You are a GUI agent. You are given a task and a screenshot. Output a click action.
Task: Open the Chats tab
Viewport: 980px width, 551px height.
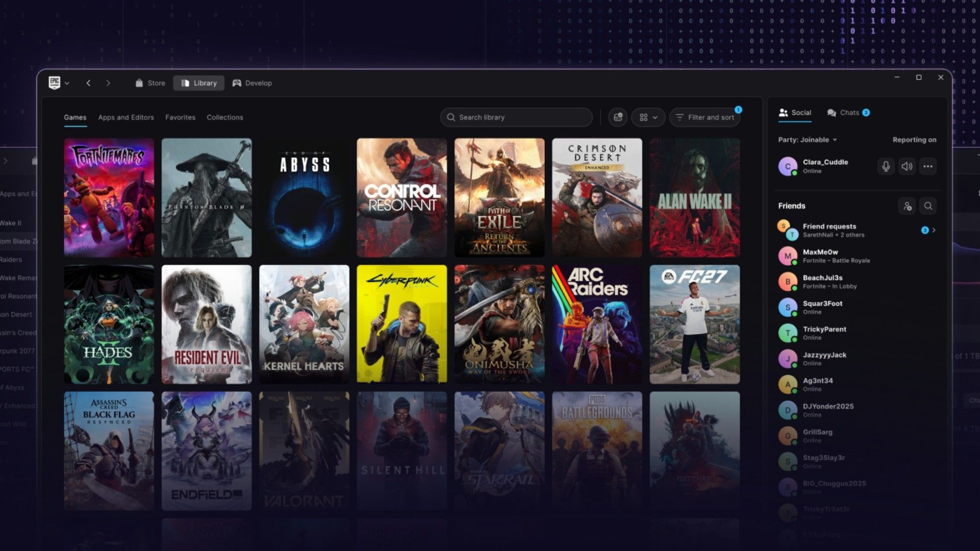[848, 113]
